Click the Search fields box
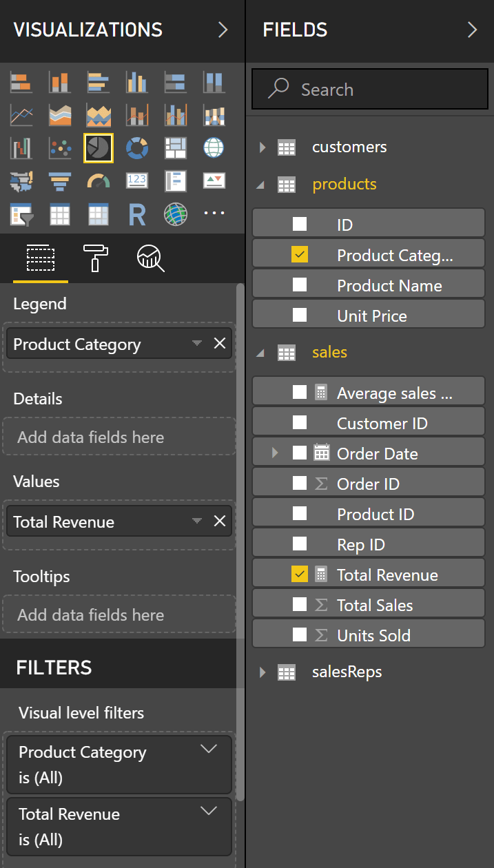494x868 pixels. pyautogui.click(x=369, y=88)
